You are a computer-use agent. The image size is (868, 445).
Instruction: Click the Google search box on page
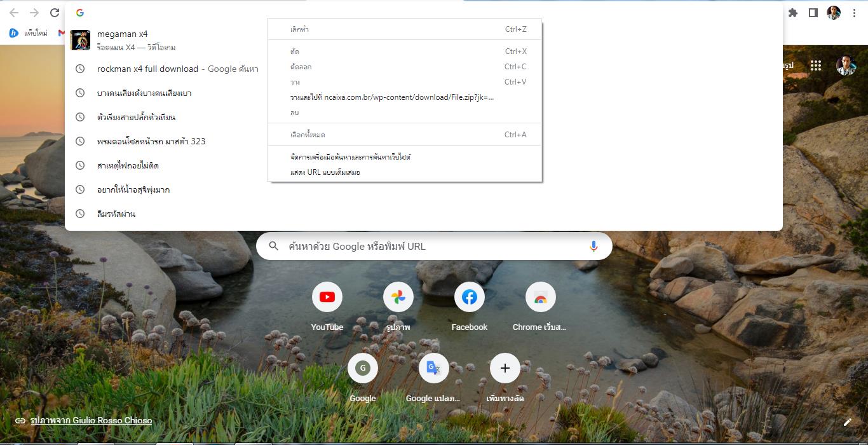click(x=426, y=246)
